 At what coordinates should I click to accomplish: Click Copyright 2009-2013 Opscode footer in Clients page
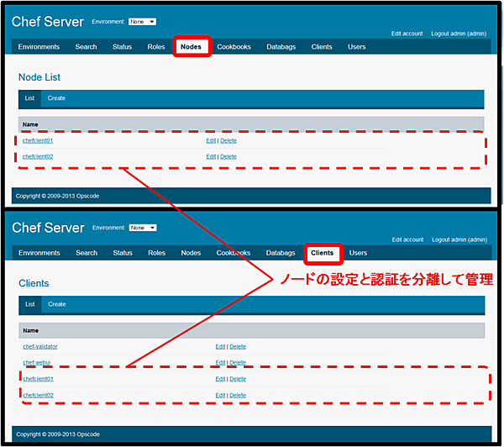pos(58,434)
